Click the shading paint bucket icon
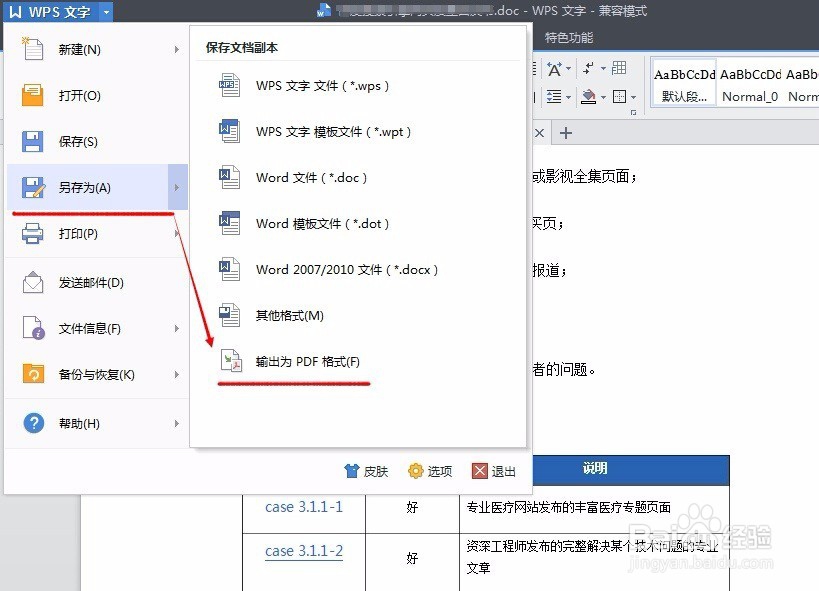Image resolution: width=819 pixels, height=591 pixels. 589,97
